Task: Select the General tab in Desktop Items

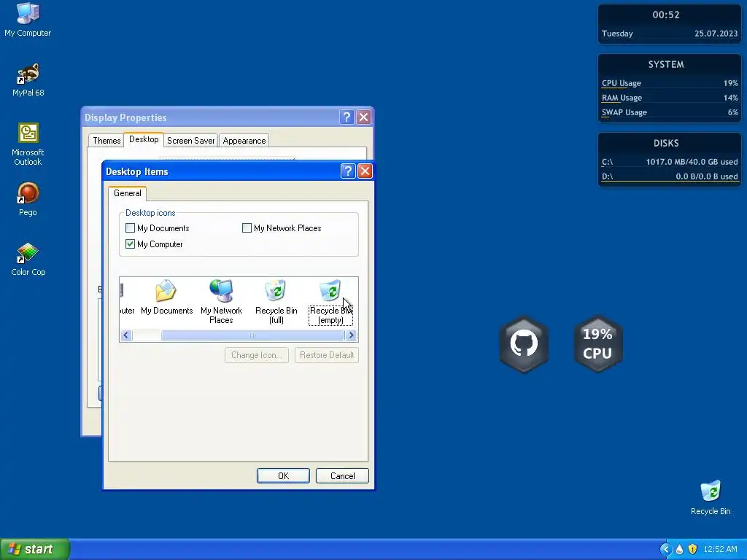Action: tap(127, 192)
